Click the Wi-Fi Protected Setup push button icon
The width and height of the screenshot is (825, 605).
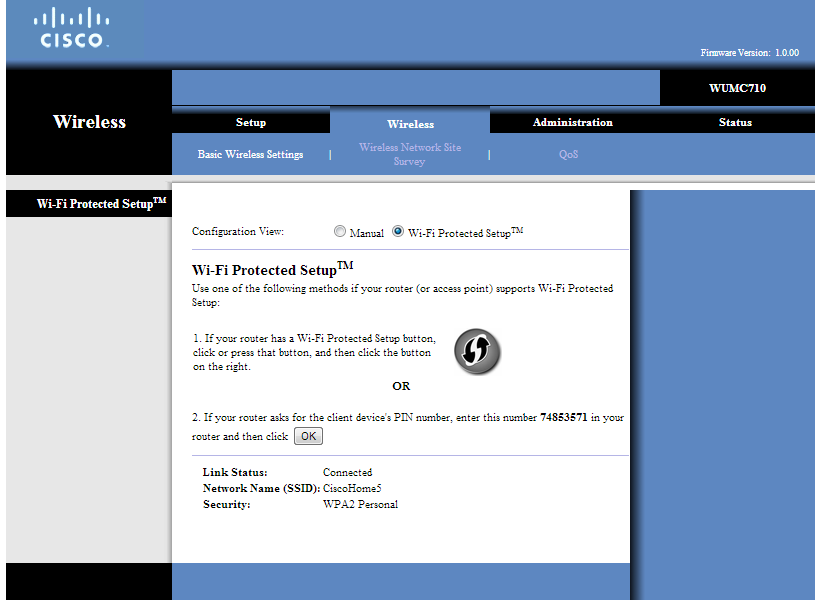[x=477, y=351]
